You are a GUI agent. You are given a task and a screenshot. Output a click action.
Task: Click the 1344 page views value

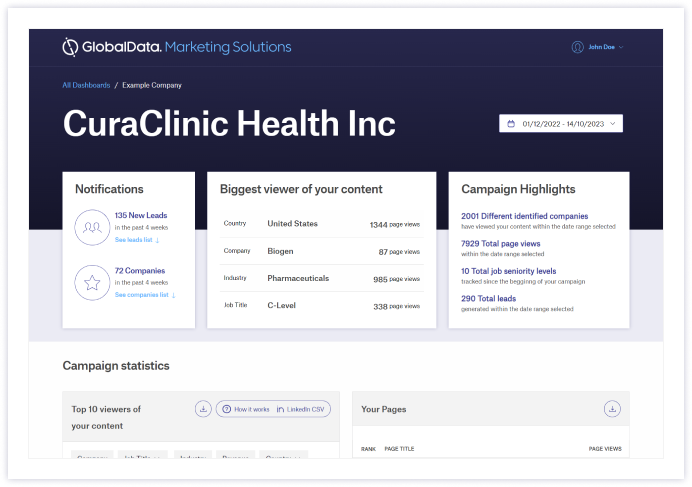tap(395, 225)
